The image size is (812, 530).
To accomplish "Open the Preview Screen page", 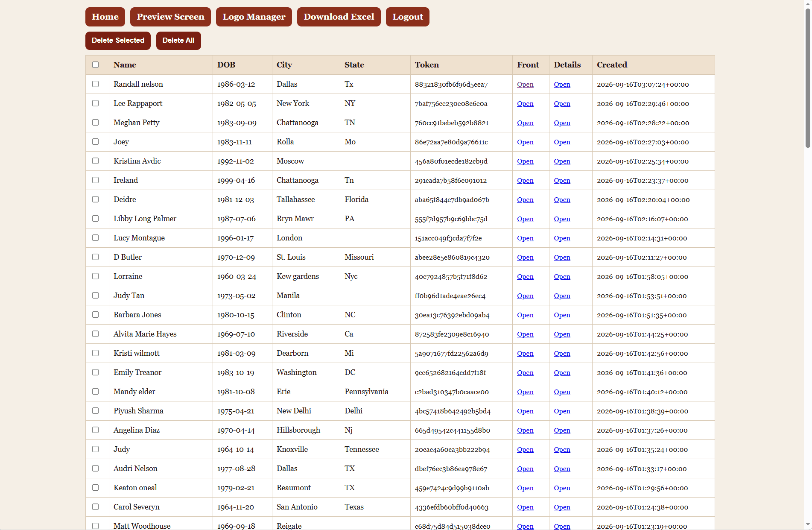I will point(170,17).
